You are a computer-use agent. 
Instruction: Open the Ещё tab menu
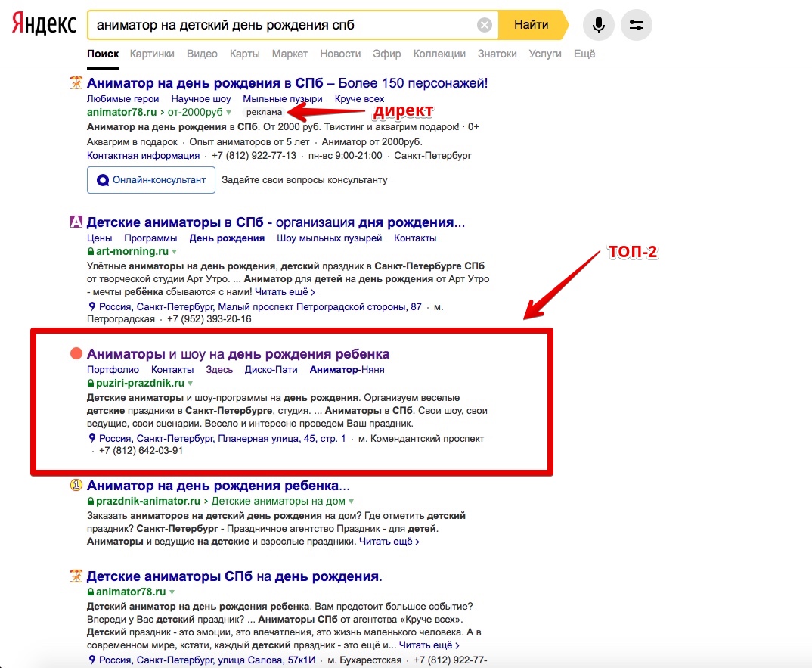point(584,54)
